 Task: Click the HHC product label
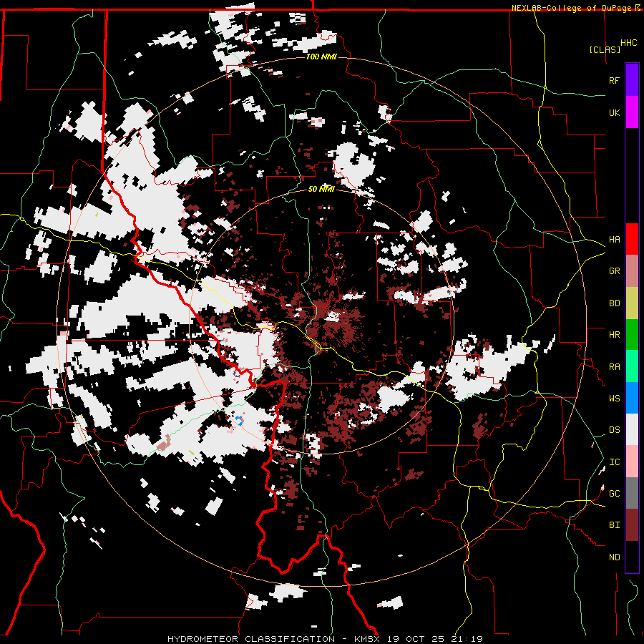pyautogui.click(x=629, y=43)
